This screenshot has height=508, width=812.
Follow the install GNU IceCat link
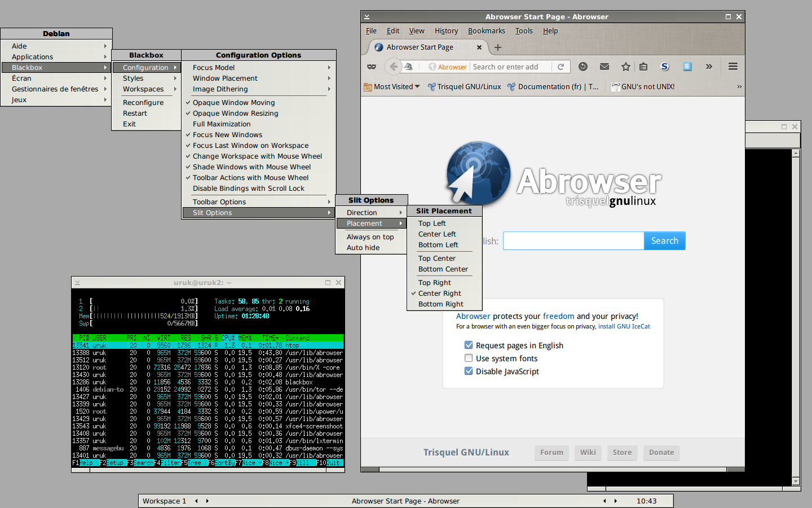coord(624,326)
